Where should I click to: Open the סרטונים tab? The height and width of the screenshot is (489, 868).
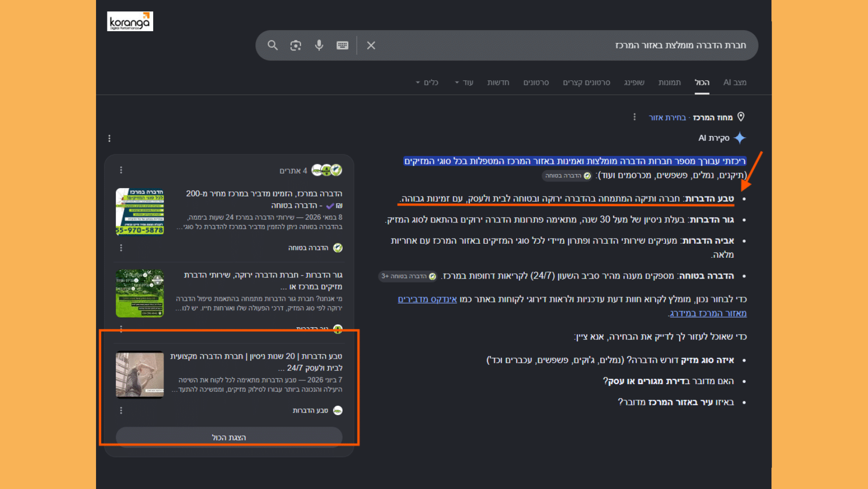536,82
